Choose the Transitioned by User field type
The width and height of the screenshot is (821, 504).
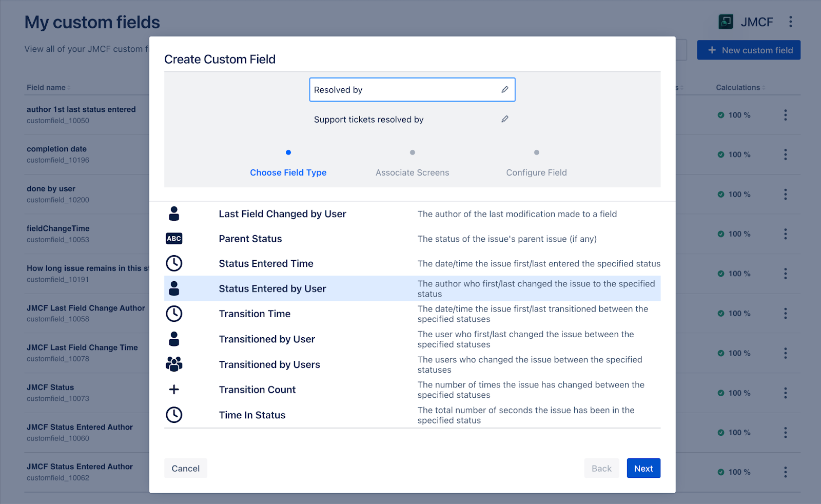[413, 339]
